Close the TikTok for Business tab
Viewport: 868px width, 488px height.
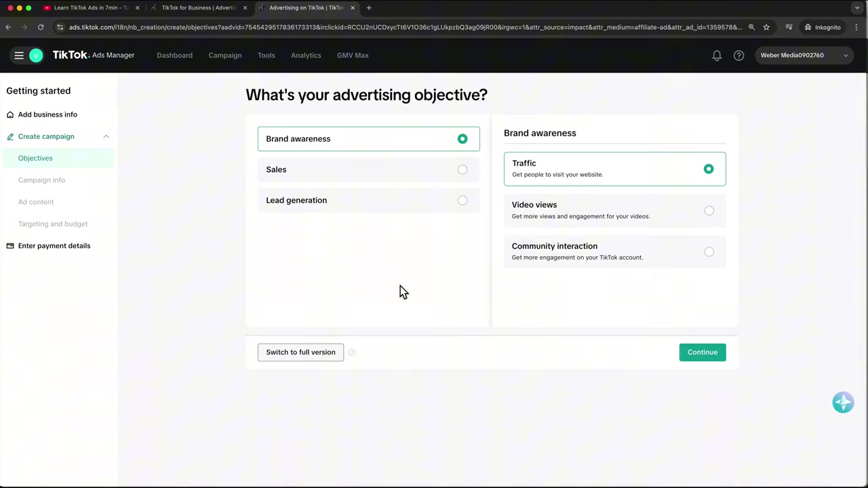pos(245,7)
